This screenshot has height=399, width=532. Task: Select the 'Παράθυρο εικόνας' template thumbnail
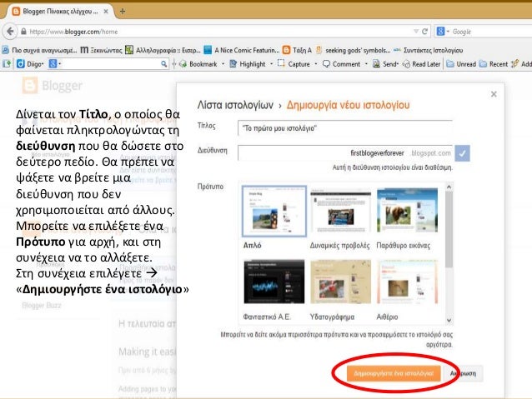[408, 211]
